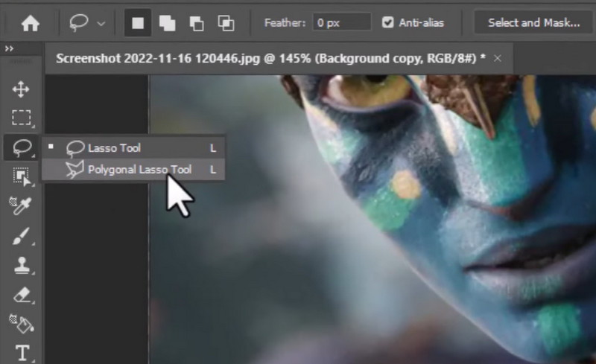Select the Eyedropper tool
Screen dimensions: 596x364
pyautogui.click(x=21, y=206)
